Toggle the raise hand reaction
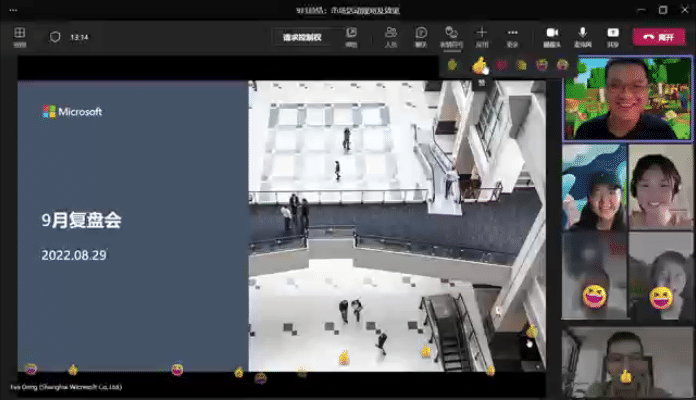Screen dimensions: 696x400 pyautogui.click(x=453, y=65)
